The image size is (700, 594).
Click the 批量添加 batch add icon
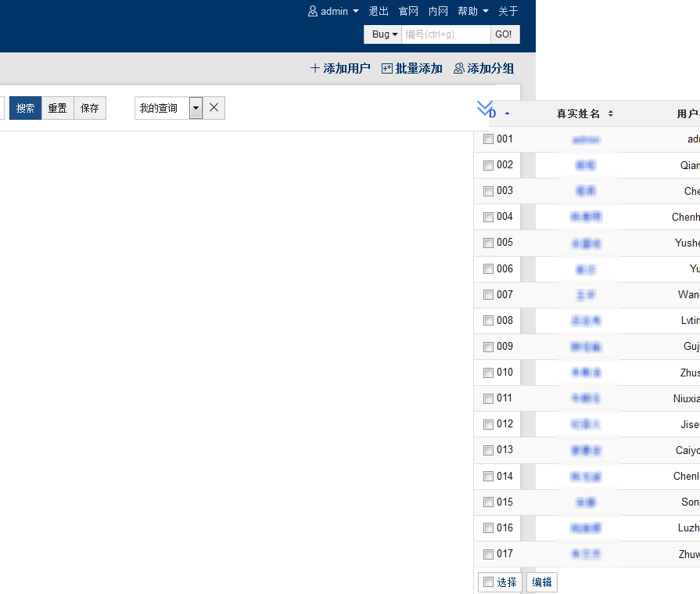click(386, 68)
